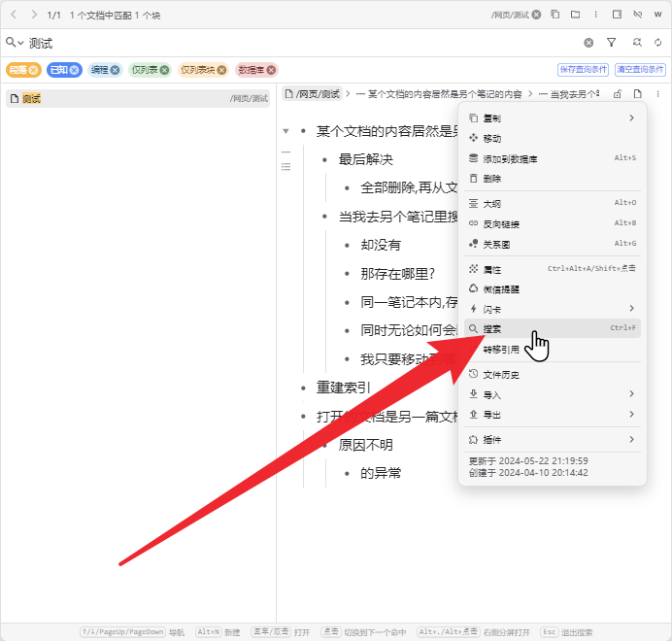The image size is (672, 641).
Task: Choose 添加到数据库 menu item
Action: click(552, 158)
